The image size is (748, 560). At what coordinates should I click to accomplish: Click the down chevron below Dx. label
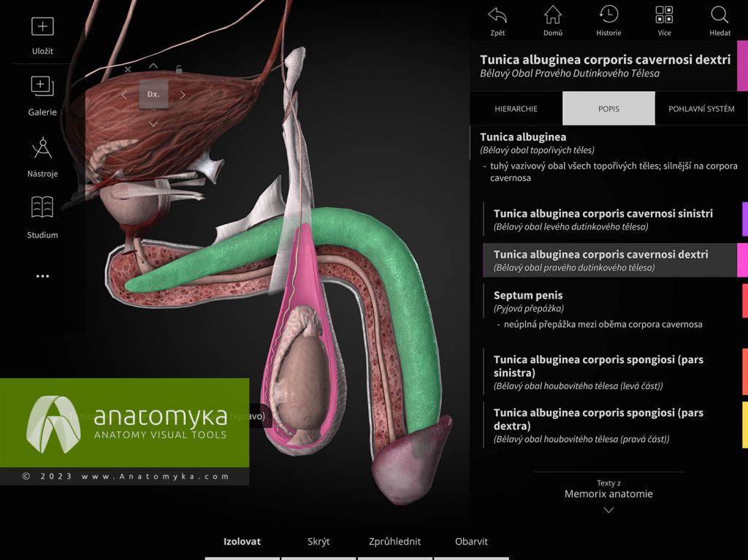pos(153,123)
